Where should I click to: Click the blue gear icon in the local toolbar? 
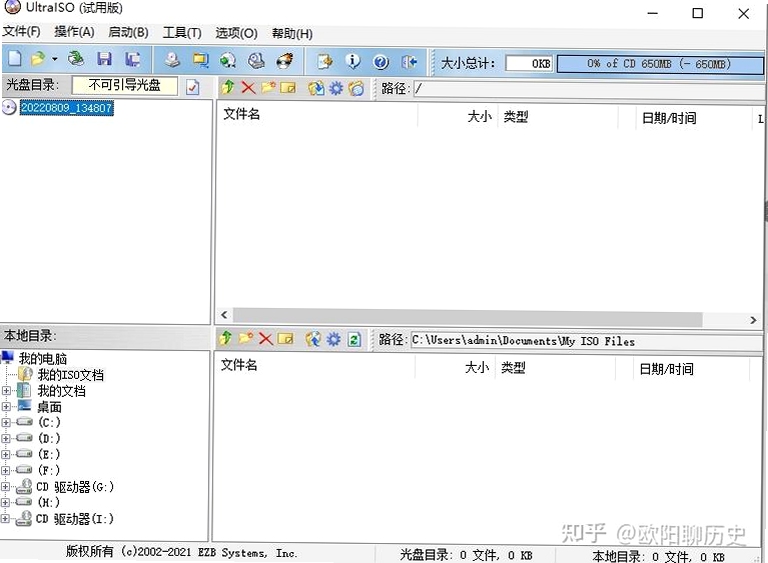[334, 339]
